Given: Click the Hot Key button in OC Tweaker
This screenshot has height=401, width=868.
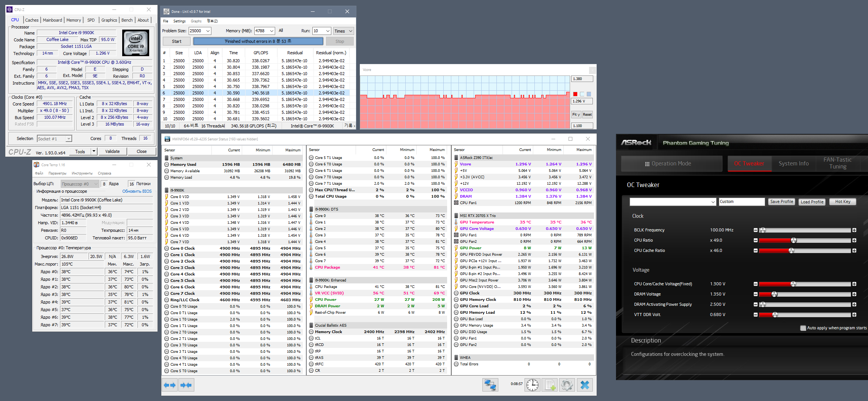Looking at the screenshot, I should (x=843, y=202).
